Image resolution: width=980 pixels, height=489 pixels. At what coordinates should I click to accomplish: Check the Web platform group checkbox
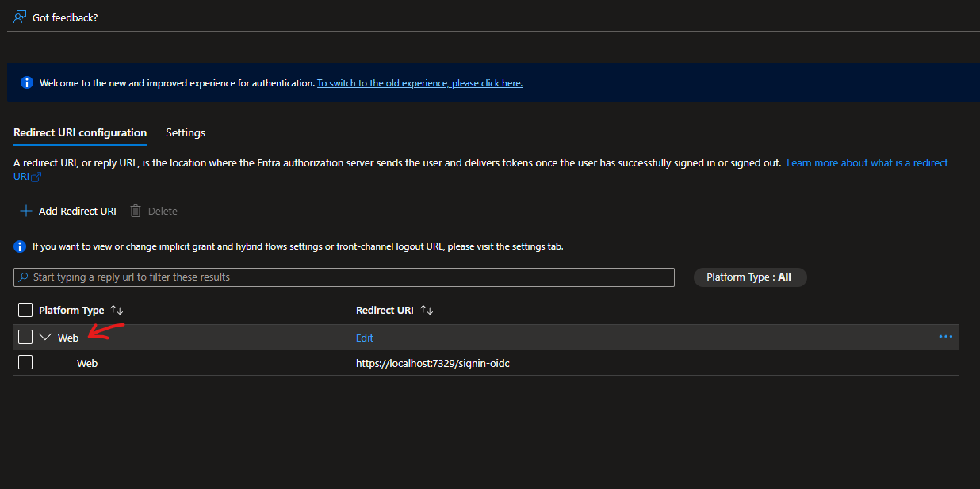pyautogui.click(x=25, y=336)
